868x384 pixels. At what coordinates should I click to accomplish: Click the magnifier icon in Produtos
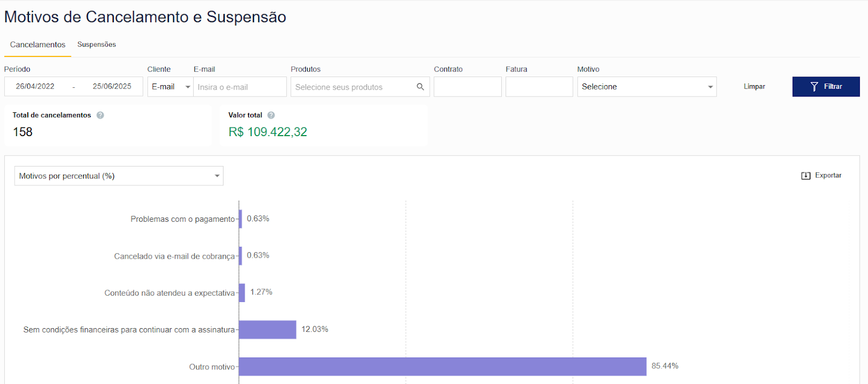coord(420,87)
